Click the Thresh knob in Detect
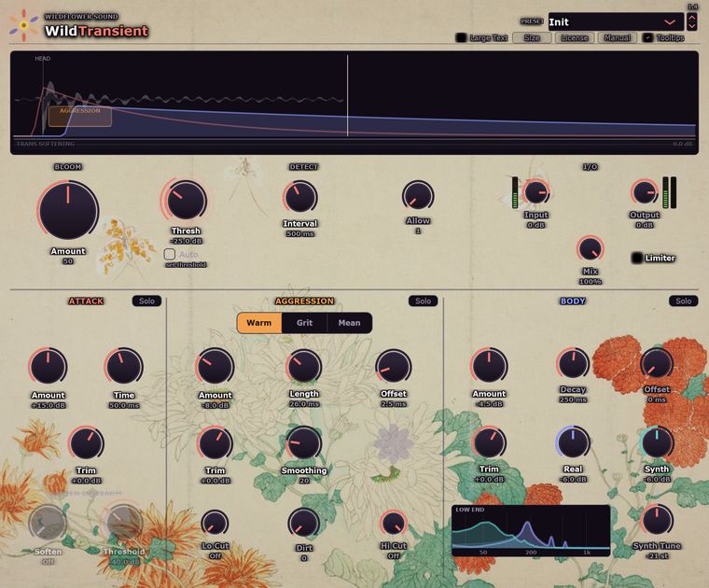 click(186, 201)
